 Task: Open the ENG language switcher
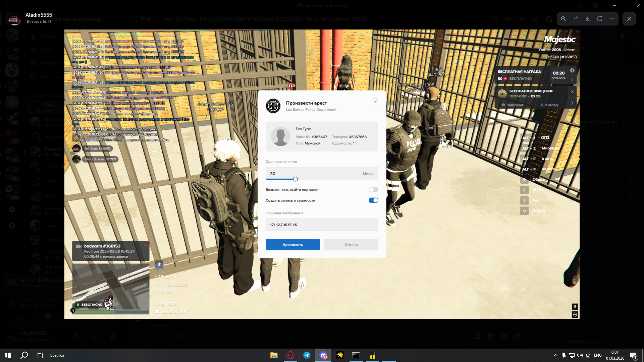(x=598, y=355)
